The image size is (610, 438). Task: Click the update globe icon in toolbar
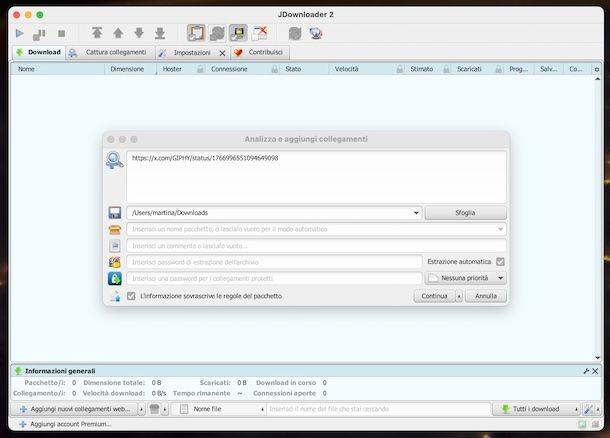point(316,33)
